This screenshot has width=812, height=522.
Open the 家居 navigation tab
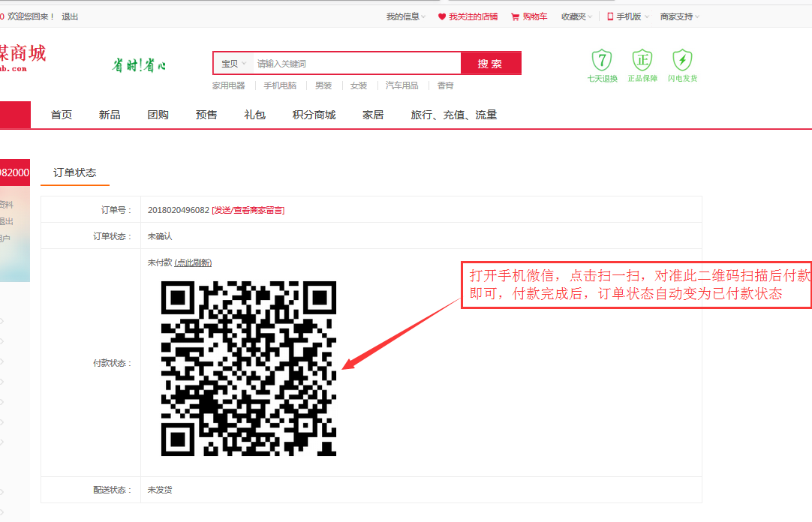pyautogui.click(x=373, y=115)
